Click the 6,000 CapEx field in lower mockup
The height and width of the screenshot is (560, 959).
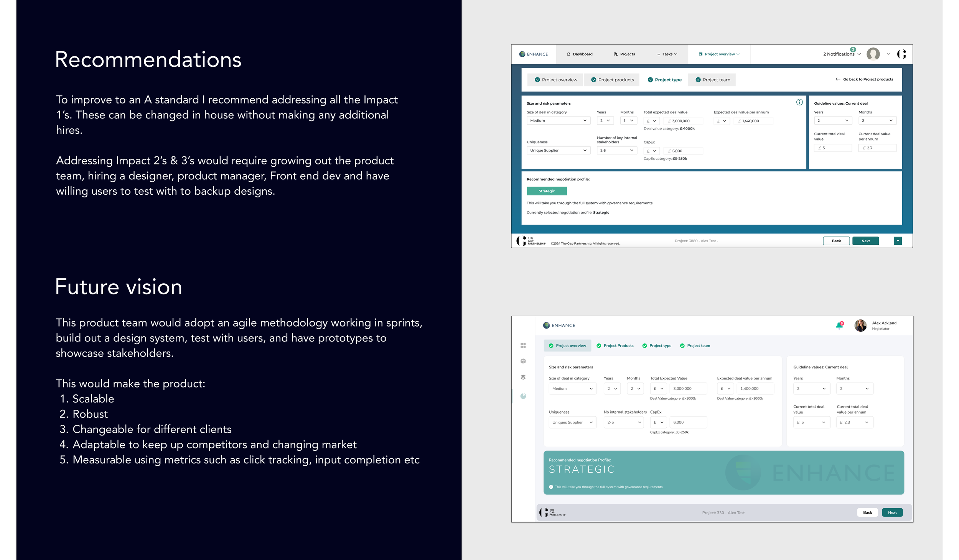pos(688,422)
